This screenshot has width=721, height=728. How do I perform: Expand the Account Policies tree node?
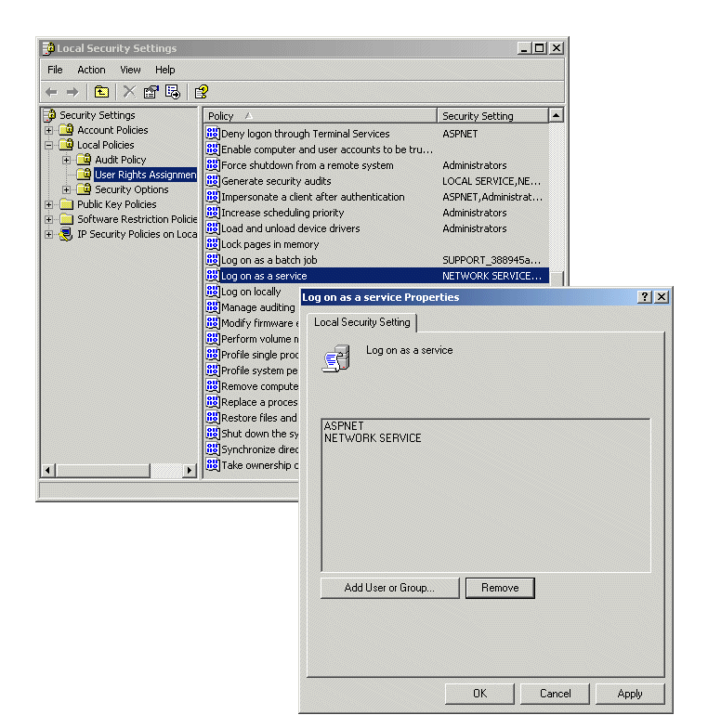tap(48, 130)
